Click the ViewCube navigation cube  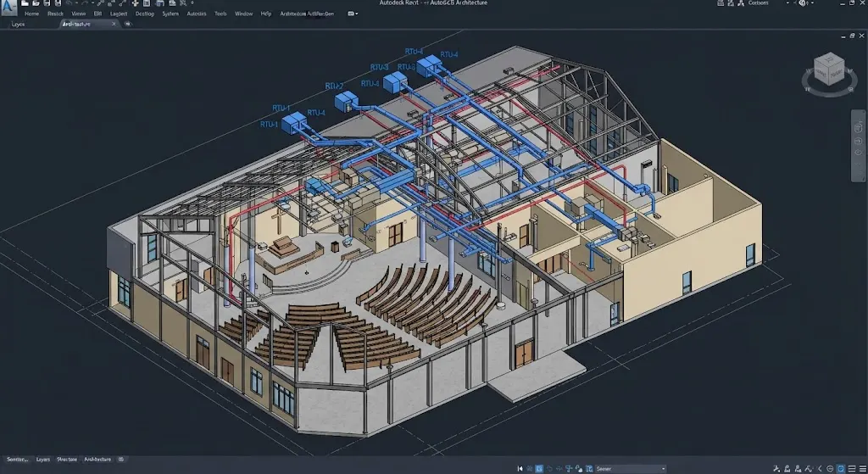pos(829,70)
